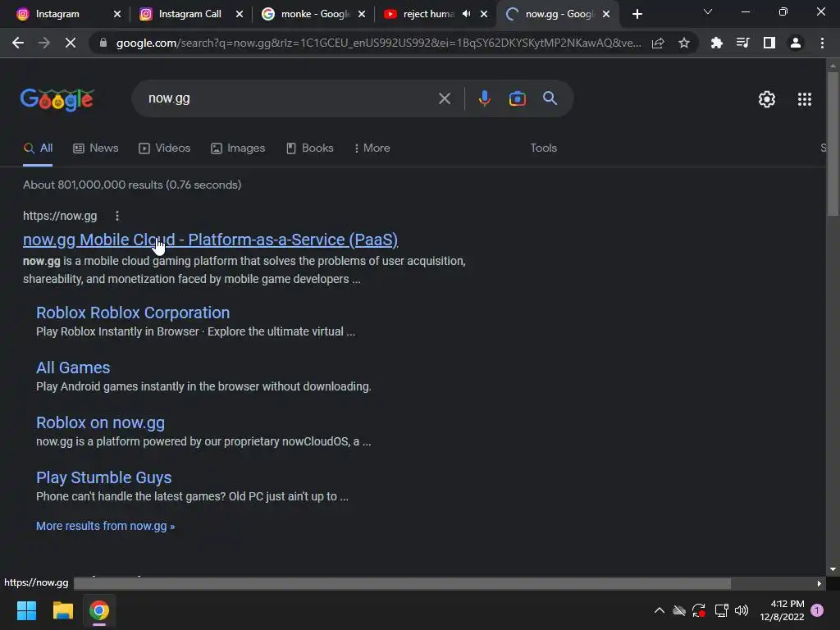The height and width of the screenshot is (630, 840).
Task: Close the monke Google tab
Action: (362, 14)
